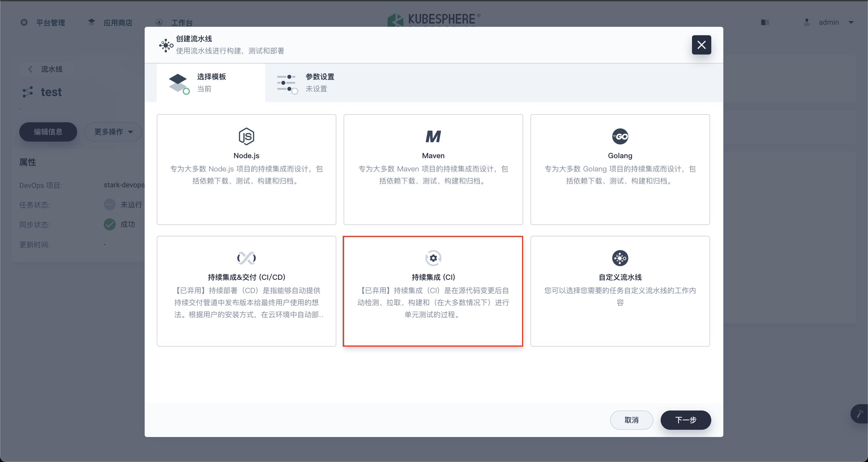Choose the Golang template card description

(x=620, y=175)
